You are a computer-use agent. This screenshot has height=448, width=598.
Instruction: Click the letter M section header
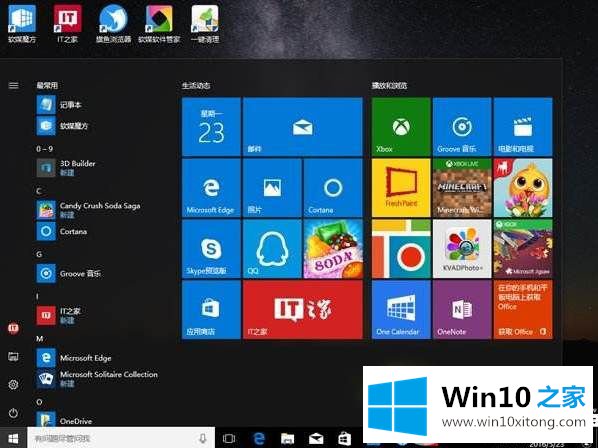pyautogui.click(x=40, y=339)
